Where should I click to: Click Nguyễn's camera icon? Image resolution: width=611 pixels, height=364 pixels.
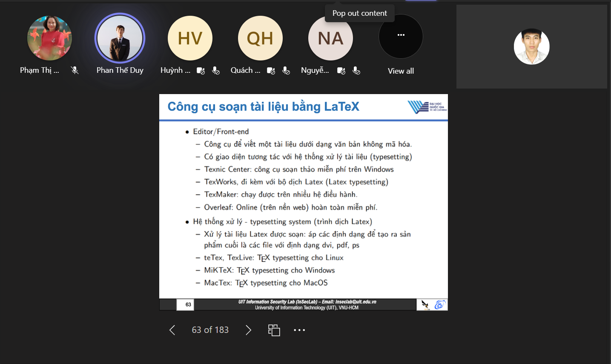click(341, 71)
